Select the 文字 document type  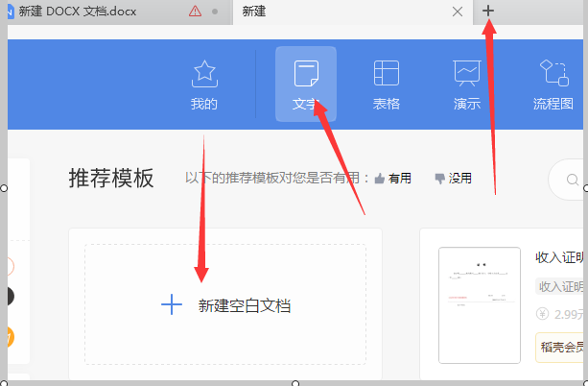[x=306, y=84]
